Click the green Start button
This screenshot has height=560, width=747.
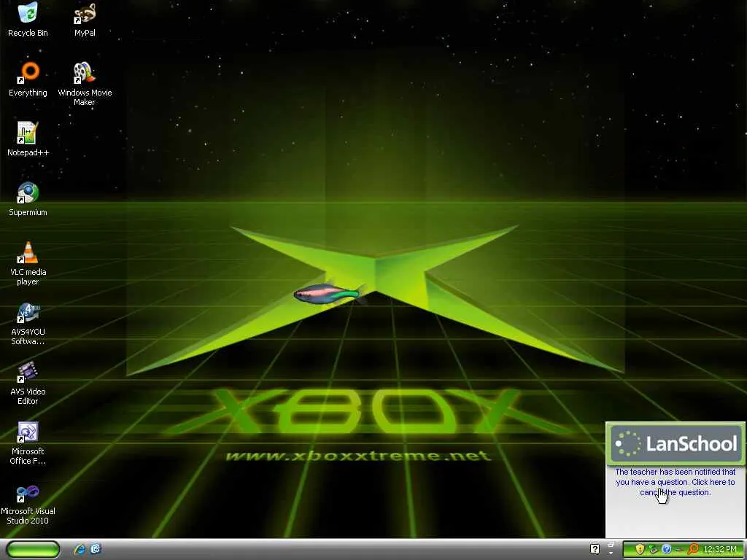pos(34,549)
